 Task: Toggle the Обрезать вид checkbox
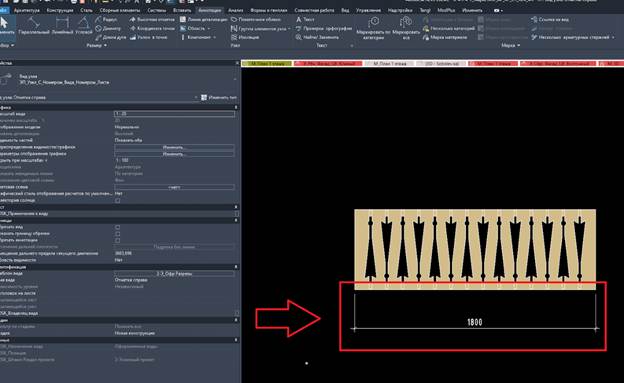(x=117, y=227)
